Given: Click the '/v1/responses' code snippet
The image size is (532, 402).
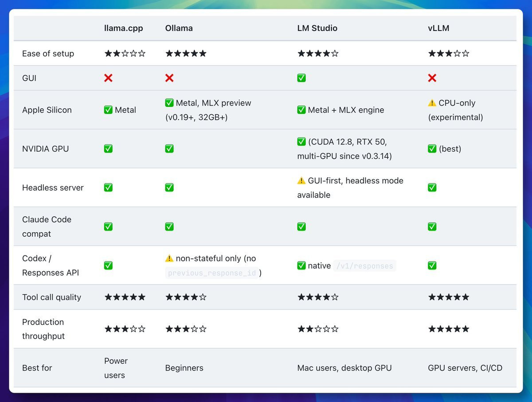Looking at the screenshot, I should pyautogui.click(x=364, y=266).
